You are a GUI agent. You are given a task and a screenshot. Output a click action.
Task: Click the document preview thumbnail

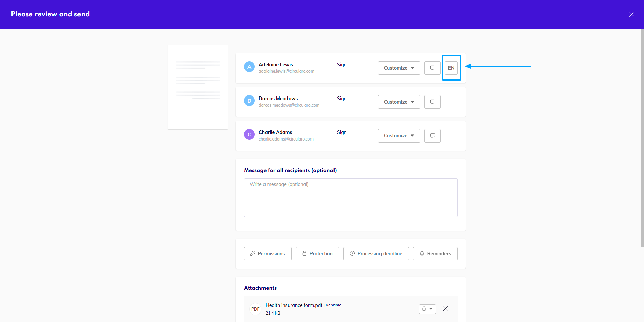[x=198, y=87]
